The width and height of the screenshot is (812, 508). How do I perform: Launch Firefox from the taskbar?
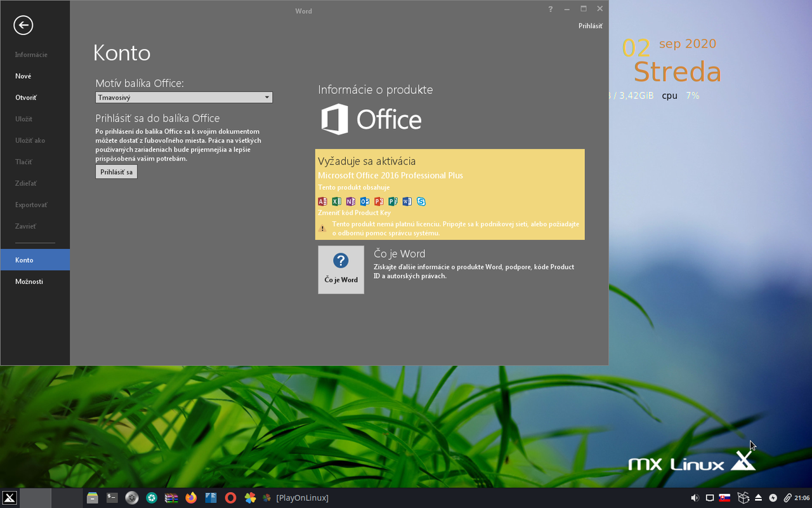point(191,498)
